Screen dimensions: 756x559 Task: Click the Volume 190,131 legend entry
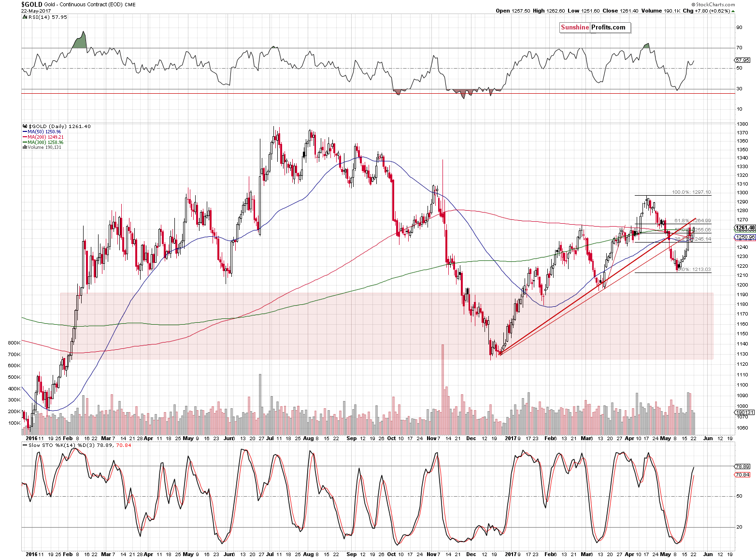tap(44, 147)
